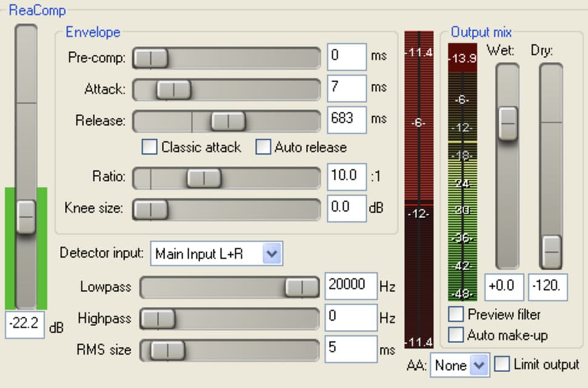The image size is (588, 388).
Task: Click the Attack value field showing 7
Action: [347, 89]
